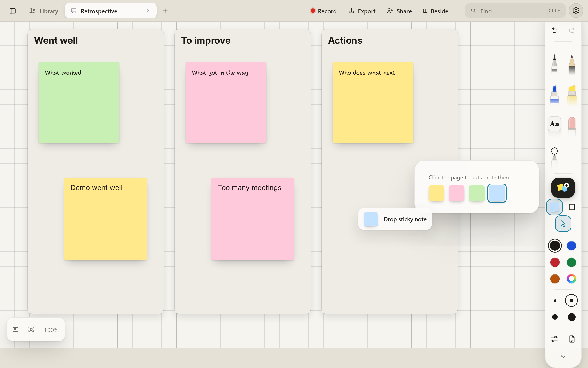This screenshot has height=368, width=588.
Task: Toggle the sidebar panel icon
Action: (x=13, y=11)
